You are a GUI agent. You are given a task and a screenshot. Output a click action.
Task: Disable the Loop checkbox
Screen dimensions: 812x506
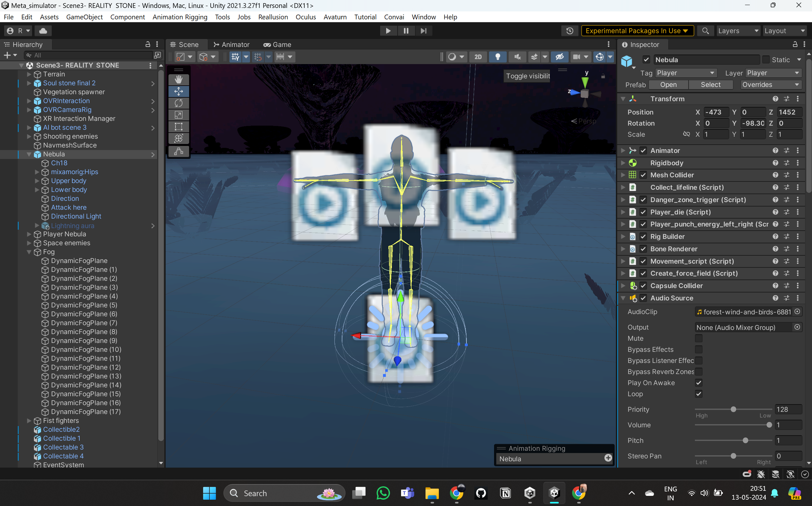[x=698, y=394]
